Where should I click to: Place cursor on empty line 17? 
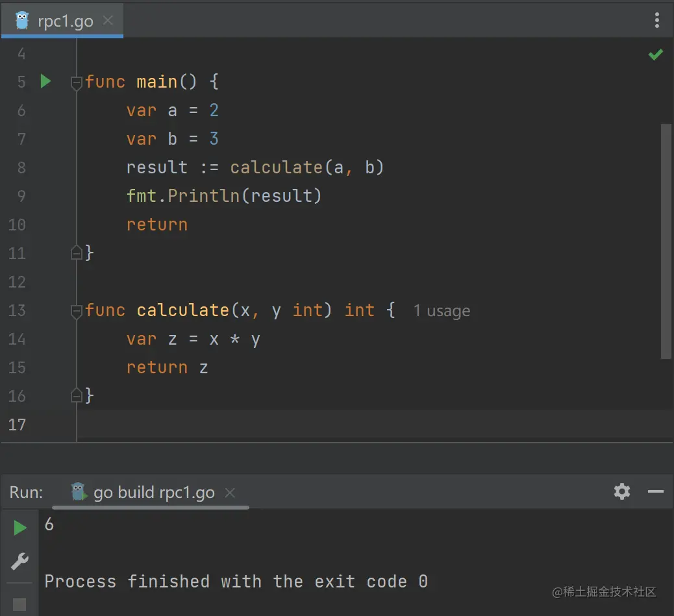374,425
